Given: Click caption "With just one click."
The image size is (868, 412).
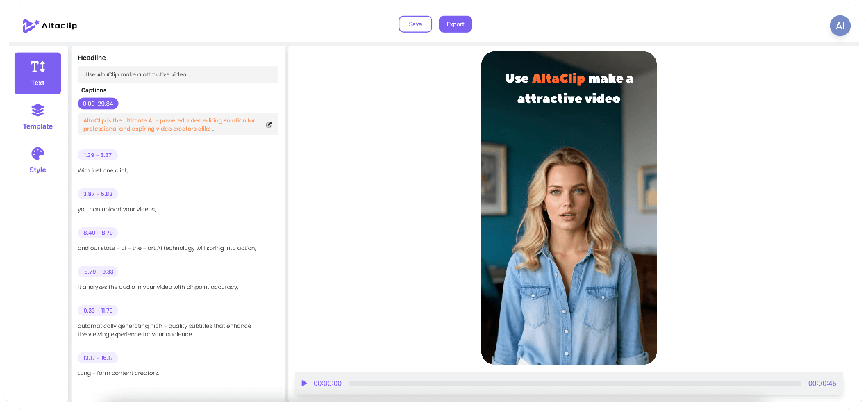Looking at the screenshot, I should pos(103,170).
